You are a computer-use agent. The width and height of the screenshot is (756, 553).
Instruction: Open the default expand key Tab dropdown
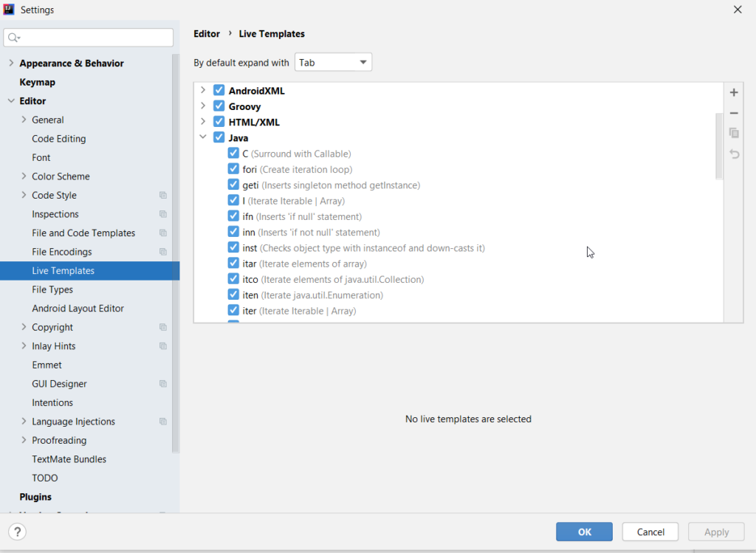click(x=334, y=63)
